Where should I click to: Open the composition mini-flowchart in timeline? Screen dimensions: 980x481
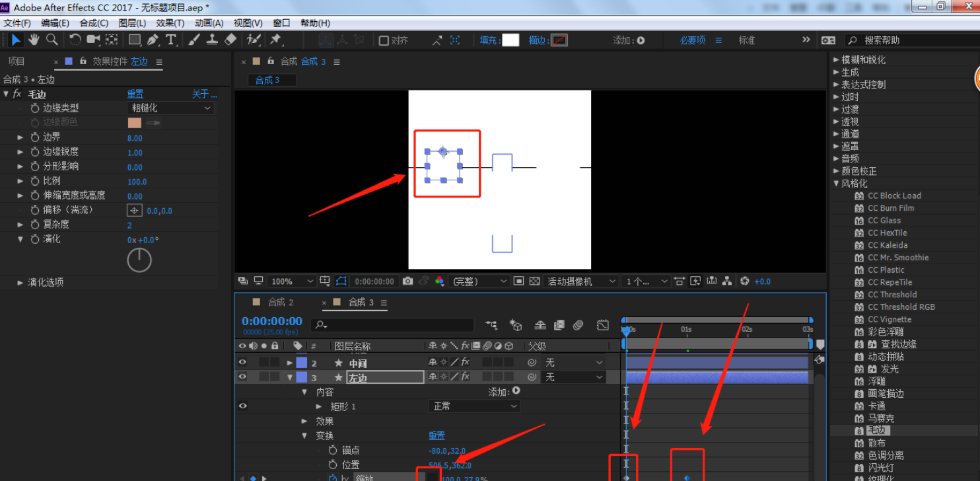point(491,325)
